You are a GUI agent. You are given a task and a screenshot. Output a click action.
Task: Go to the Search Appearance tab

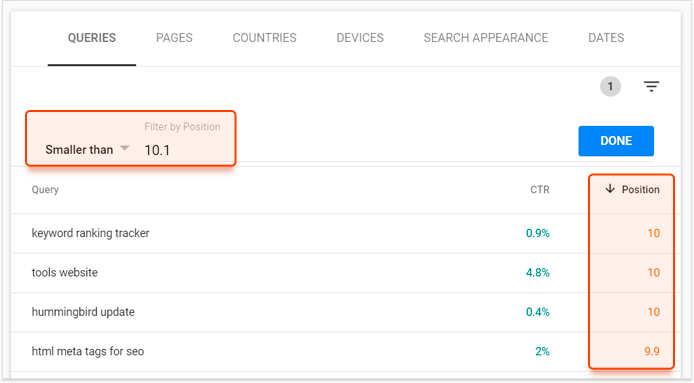point(486,38)
